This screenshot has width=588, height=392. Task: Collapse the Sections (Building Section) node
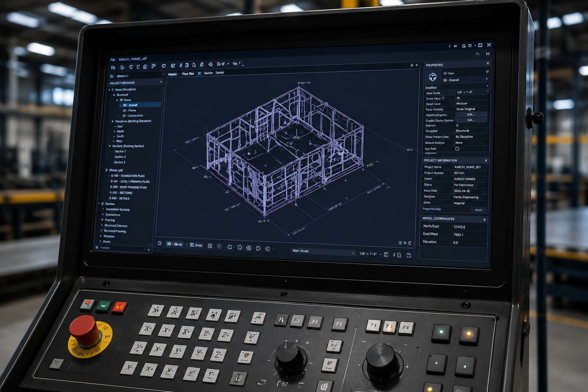(x=110, y=146)
